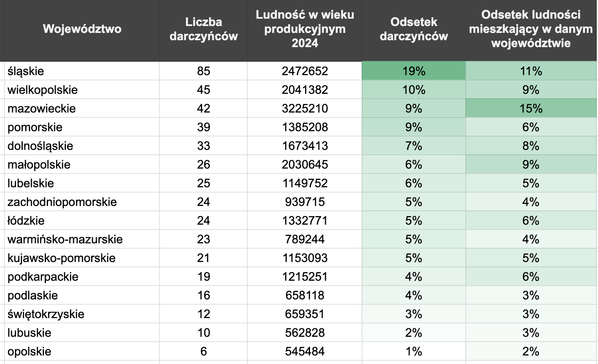Click the Województwo column header
598x364 pixels.
pyautogui.click(x=82, y=29)
